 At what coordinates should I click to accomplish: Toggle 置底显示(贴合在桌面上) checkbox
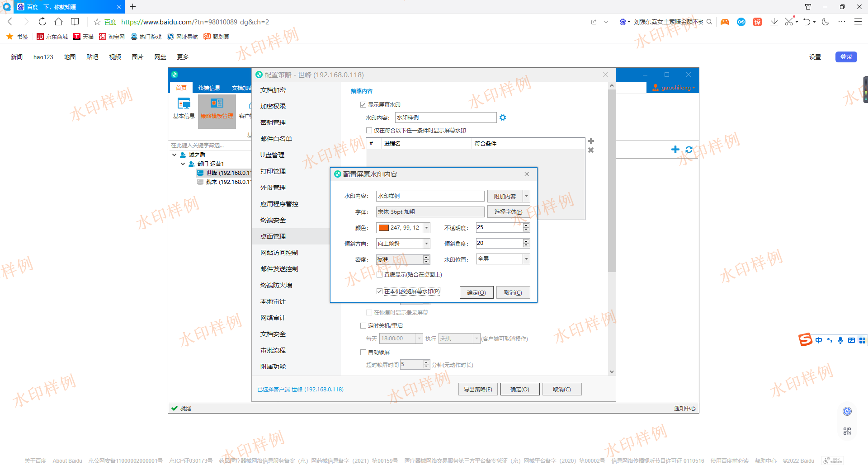[380, 275]
